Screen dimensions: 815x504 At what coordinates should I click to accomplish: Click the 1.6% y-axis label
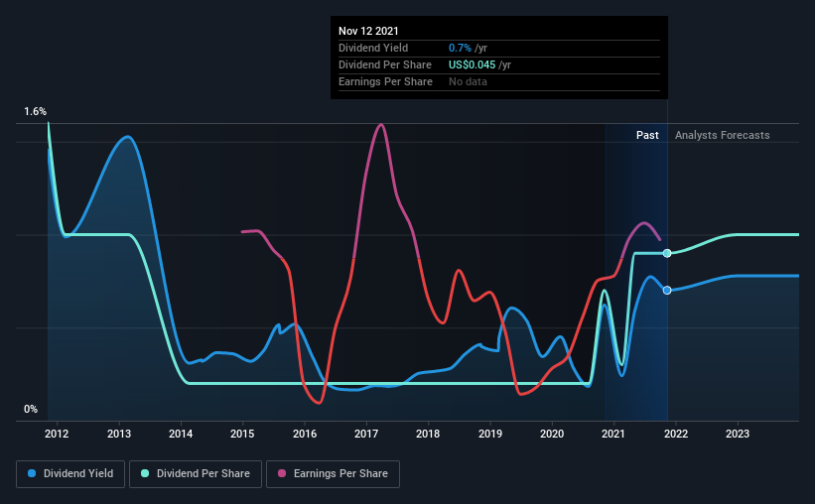[x=35, y=112]
